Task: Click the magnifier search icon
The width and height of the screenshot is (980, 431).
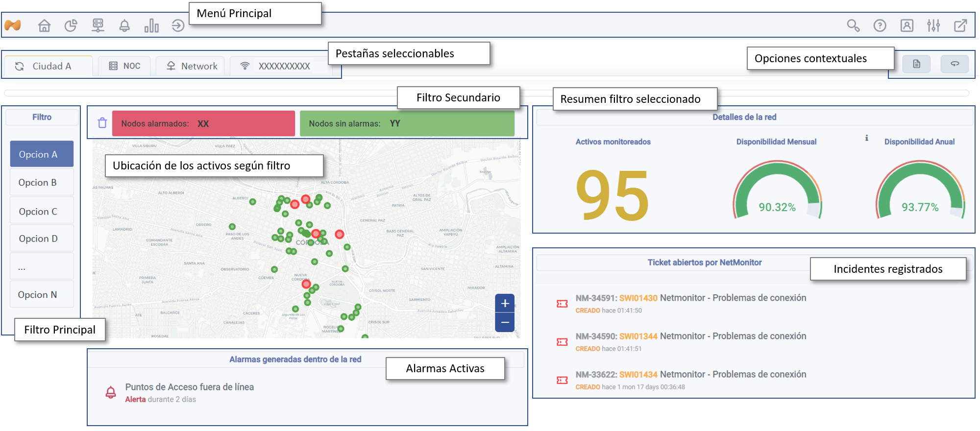Action: point(853,25)
